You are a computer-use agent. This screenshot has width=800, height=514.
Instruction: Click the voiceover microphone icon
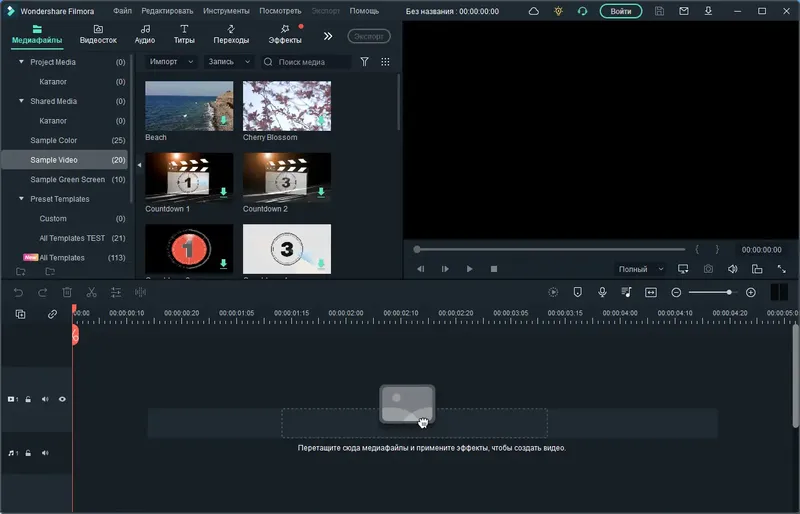click(602, 292)
